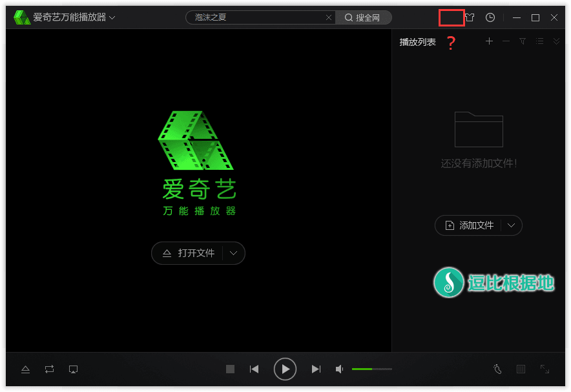
Task: Toggle the loop playback mode icon
Action: (50, 369)
